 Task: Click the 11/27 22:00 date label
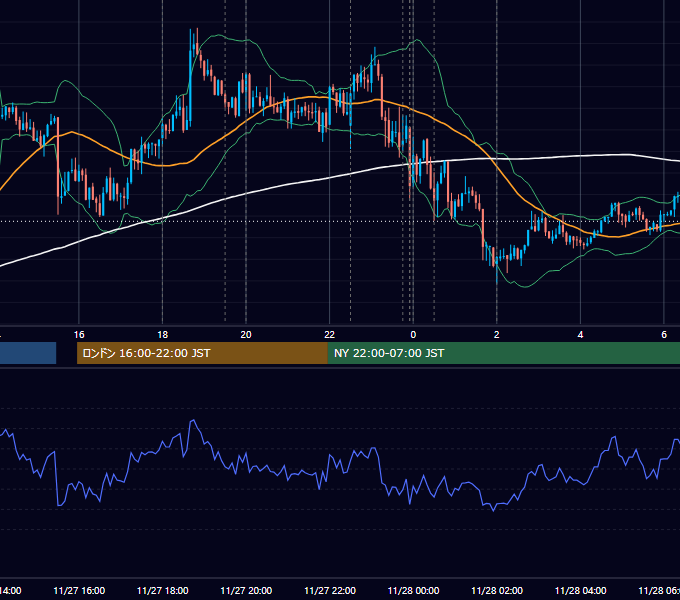(x=330, y=590)
